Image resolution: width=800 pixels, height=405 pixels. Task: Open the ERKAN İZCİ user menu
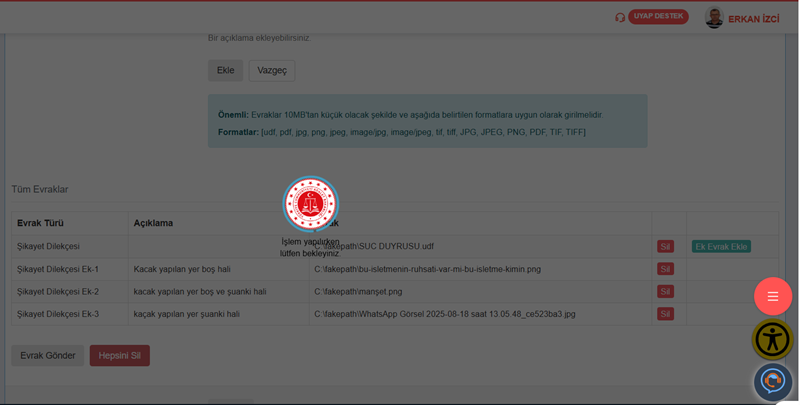coord(753,19)
